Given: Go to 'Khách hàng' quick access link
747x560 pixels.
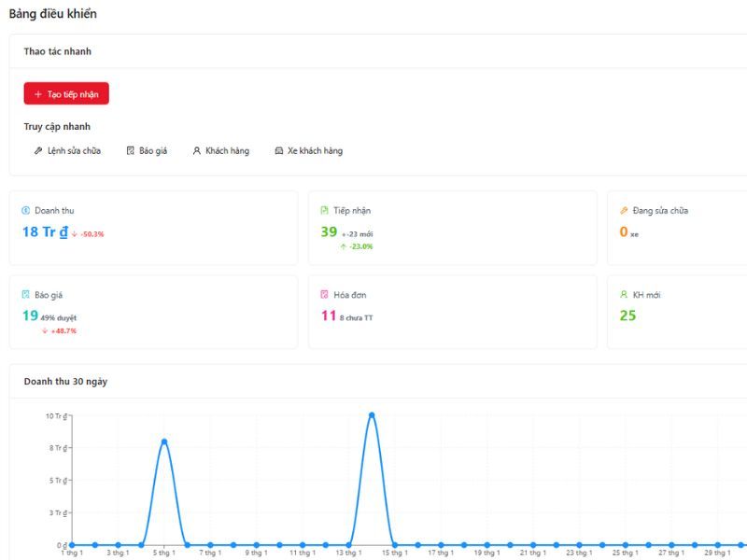Looking at the screenshot, I should pyautogui.click(x=227, y=151).
